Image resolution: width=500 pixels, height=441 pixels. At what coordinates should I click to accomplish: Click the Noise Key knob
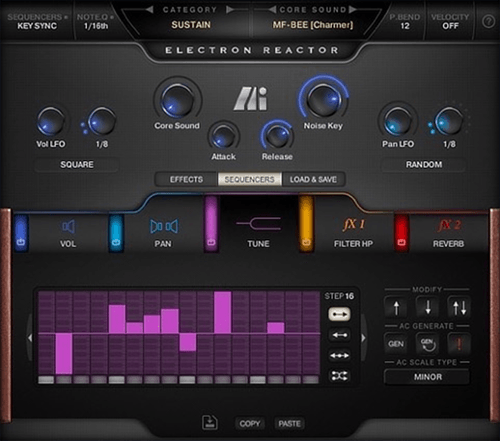[323, 99]
